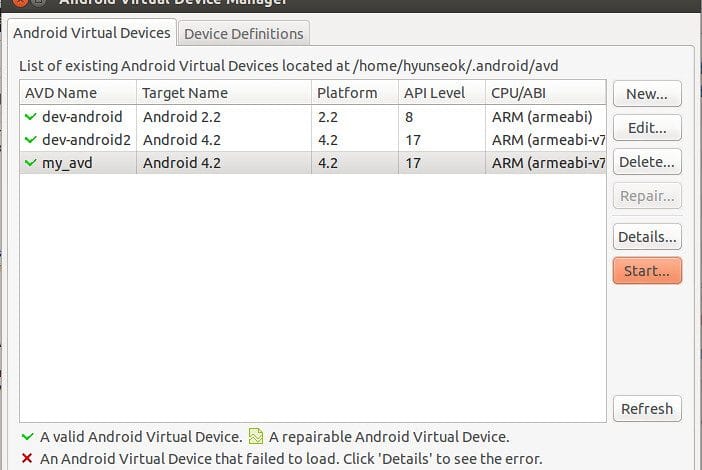Sort list by AVD Name column header
Image resolution: width=702 pixels, height=470 pixels.
click(78, 93)
